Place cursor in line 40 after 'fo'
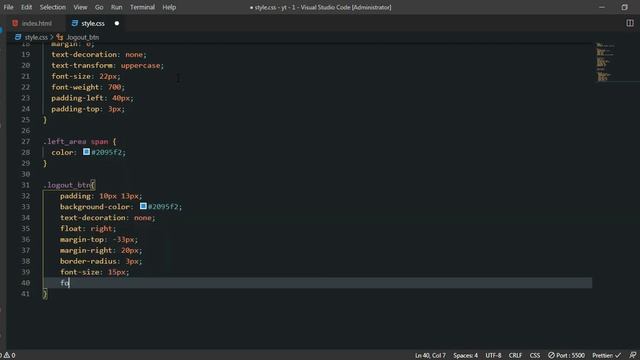 pyautogui.click(x=69, y=283)
